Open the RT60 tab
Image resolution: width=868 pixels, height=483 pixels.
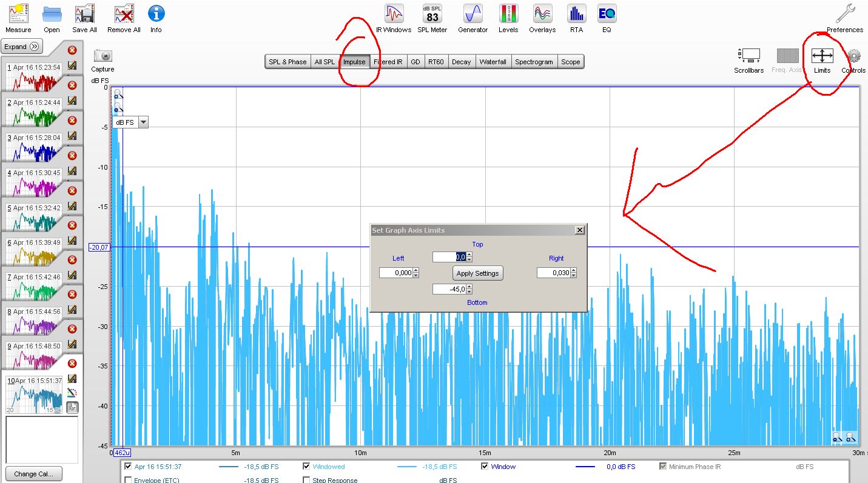tap(436, 62)
